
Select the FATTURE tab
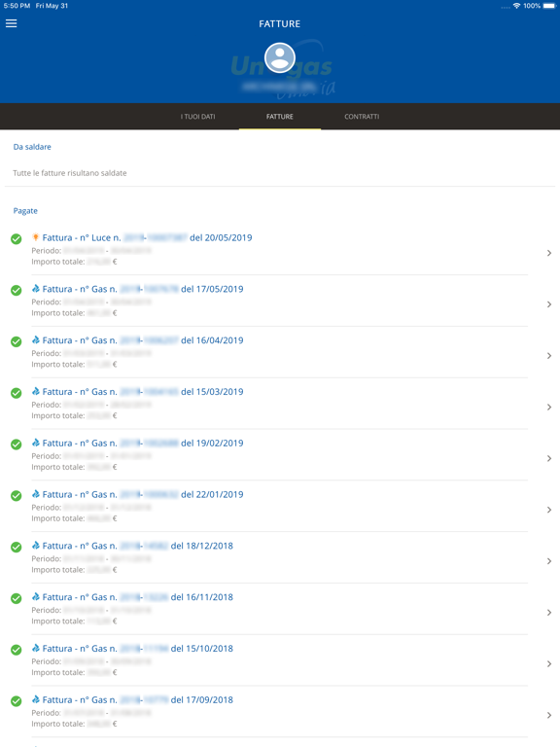tap(280, 117)
